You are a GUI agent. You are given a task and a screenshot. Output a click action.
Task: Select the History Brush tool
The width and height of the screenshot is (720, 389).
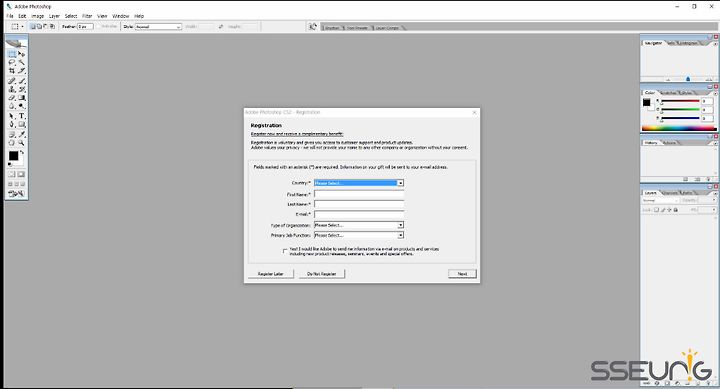(22, 89)
